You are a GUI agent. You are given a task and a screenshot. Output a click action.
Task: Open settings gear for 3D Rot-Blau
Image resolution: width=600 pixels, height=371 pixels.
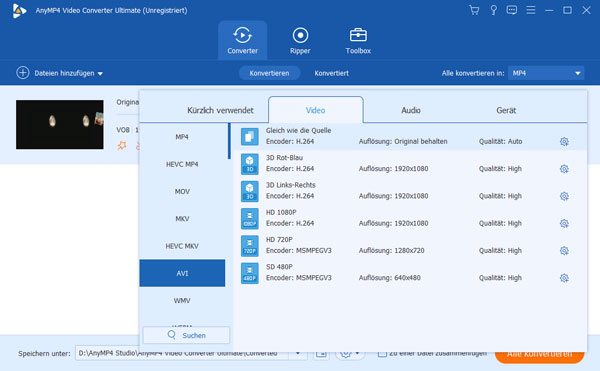click(x=564, y=169)
